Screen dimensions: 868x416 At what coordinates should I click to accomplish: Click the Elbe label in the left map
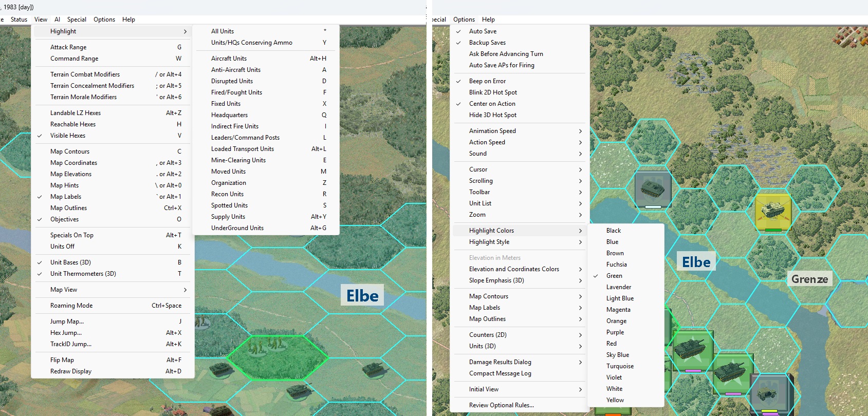coord(362,295)
